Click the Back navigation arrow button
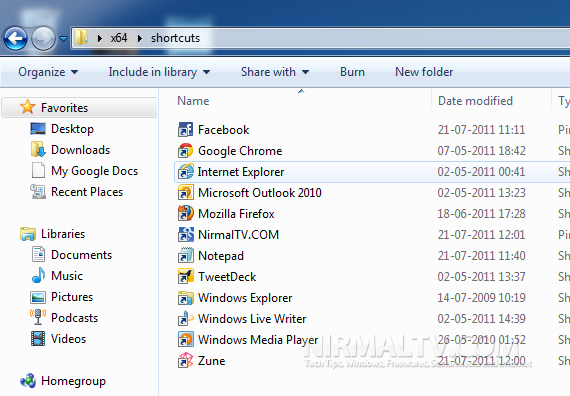This screenshot has height=396, width=570. (x=15, y=38)
